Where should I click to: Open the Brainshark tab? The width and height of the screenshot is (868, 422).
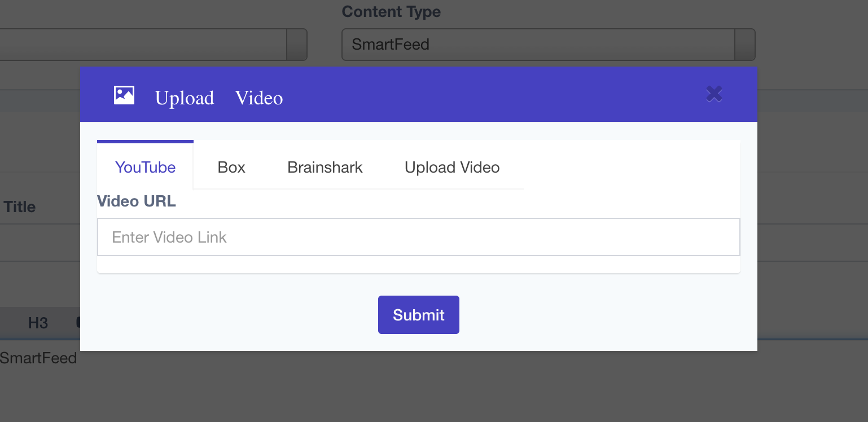[325, 168]
